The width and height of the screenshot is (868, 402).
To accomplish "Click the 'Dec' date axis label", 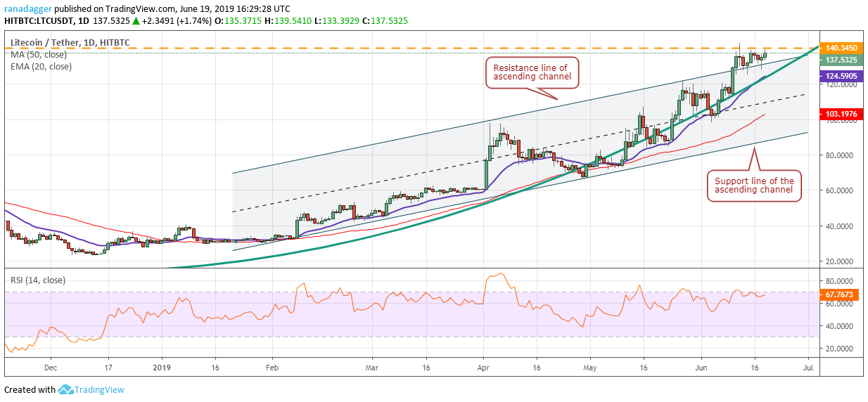I will tap(51, 367).
